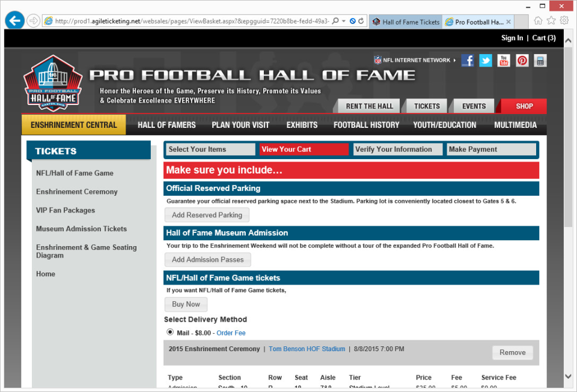Viewport: 577px width, 392px height.
Task: Open Enshrinement Ceremony sidebar link
Action: 76,191
